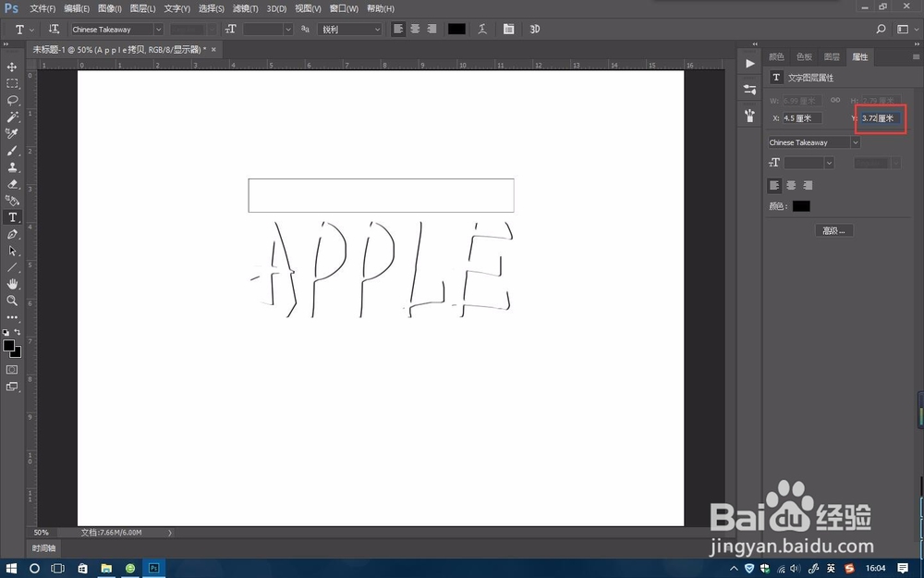Select the Zoom tool
The height and width of the screenshot is (578, 924).
[12, 301]
